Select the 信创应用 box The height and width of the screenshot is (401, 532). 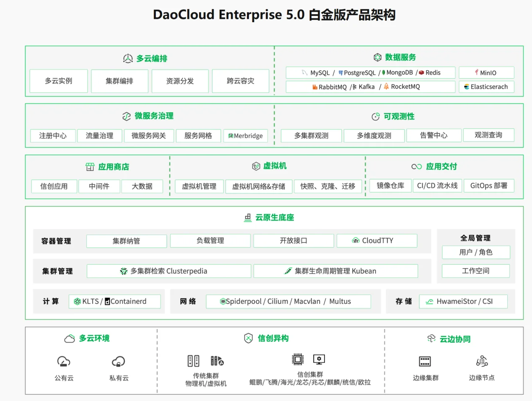coord(54,186)
